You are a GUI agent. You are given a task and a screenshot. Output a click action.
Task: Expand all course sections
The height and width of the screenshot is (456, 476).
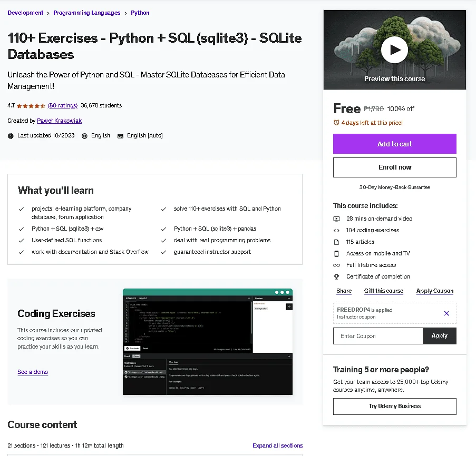click(277, 445)
